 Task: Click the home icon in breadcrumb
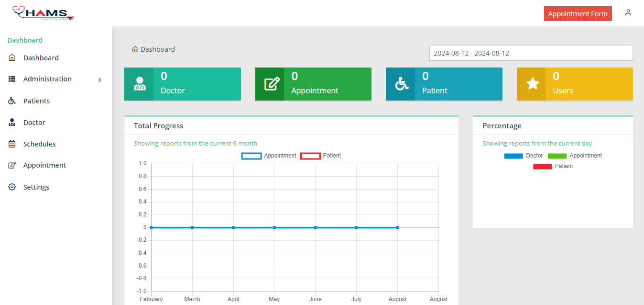coord(135,49)
